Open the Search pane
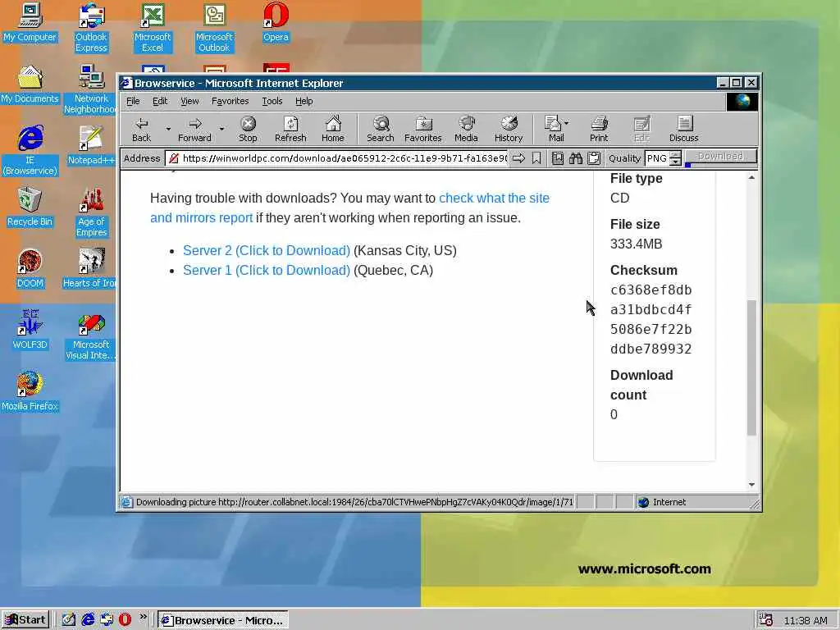The width and height of the screenshot is (840, 630). tap(381, 130)
